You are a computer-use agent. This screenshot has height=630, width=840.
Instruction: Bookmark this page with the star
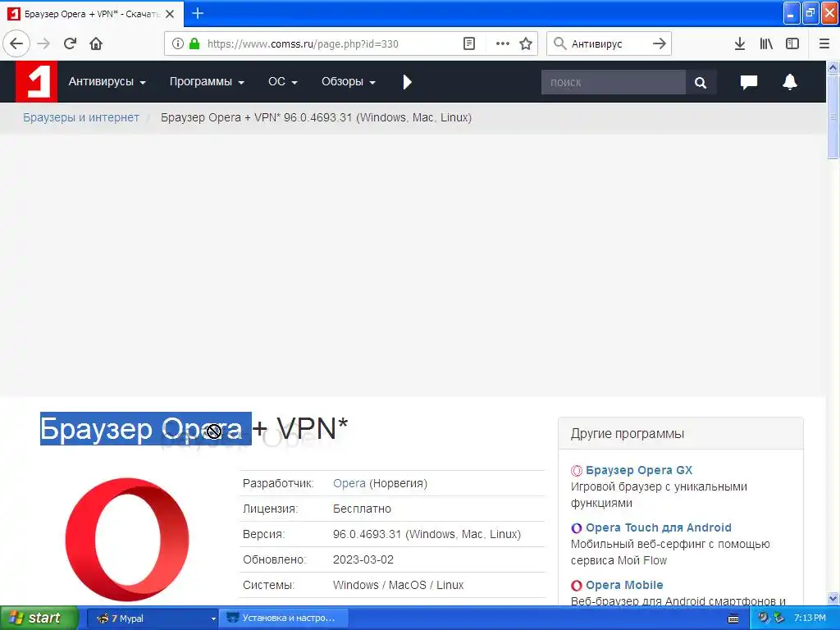(x=526, y=43)
